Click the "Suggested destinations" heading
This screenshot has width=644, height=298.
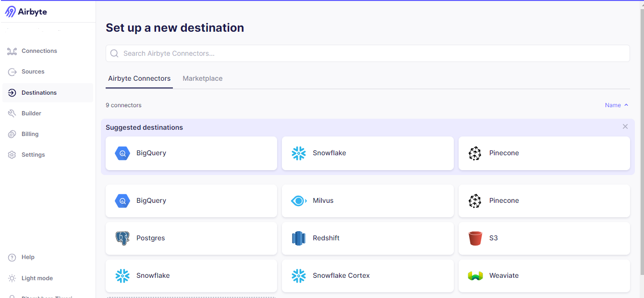144,127
